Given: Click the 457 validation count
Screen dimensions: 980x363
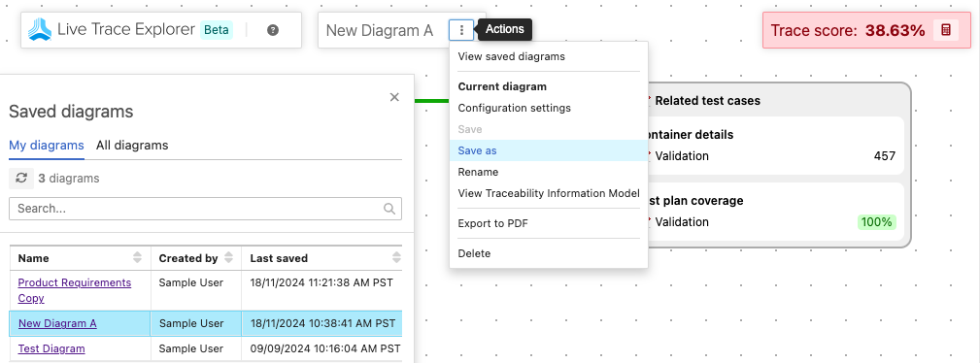Looking at the screenshot, I should 885,156.
